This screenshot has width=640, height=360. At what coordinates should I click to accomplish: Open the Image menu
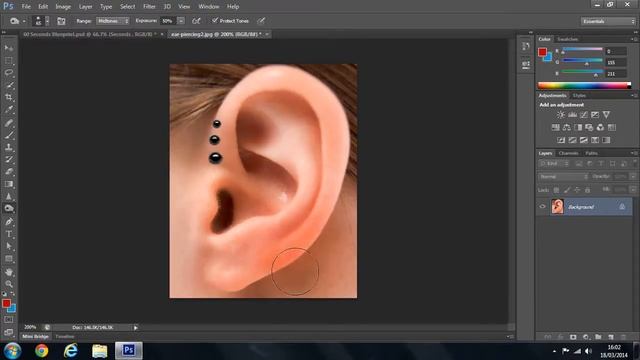[63, 7]
